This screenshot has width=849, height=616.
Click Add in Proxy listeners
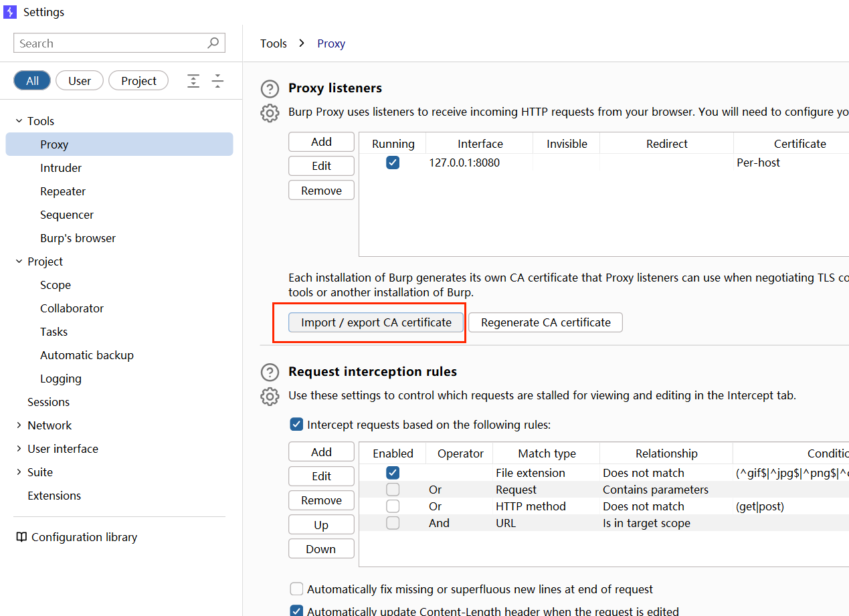pyautogui.click(x=321, y=142)
